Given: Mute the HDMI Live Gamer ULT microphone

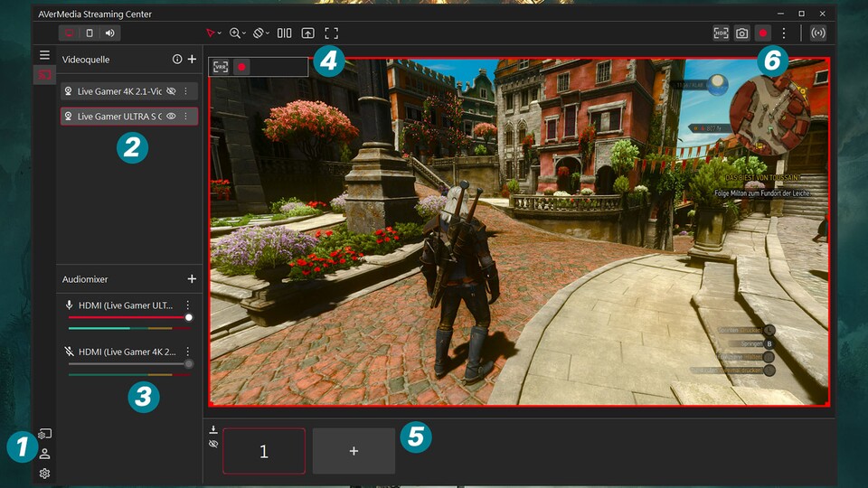Looking at the screenshot, I should 70,305.
